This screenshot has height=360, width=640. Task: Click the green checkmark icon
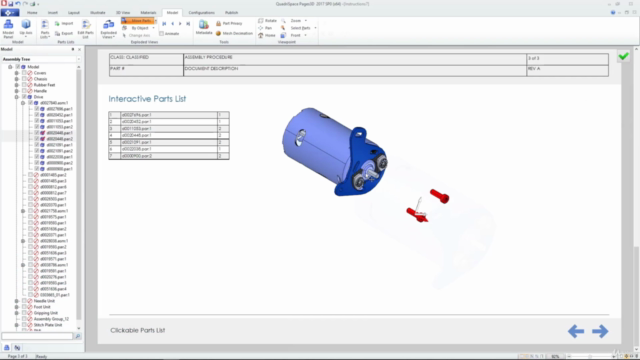[x=623, y=56]
